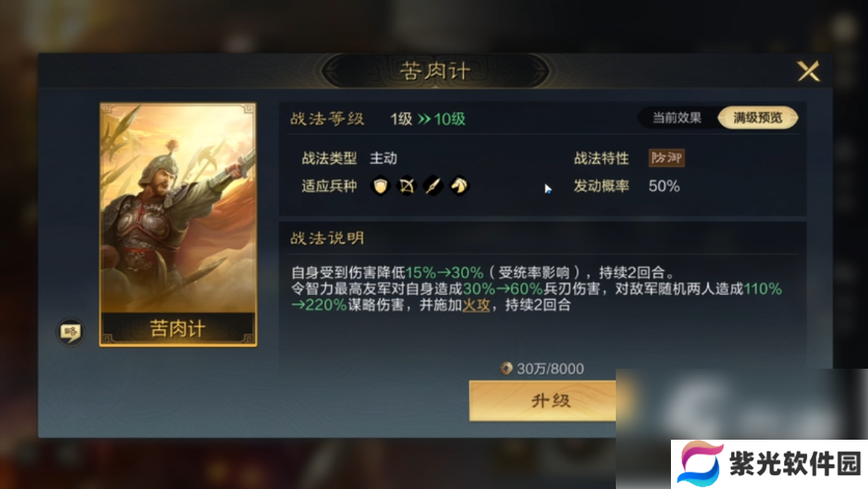
Task: Click the shield infantry troop icon
Action: pos(380,185)
